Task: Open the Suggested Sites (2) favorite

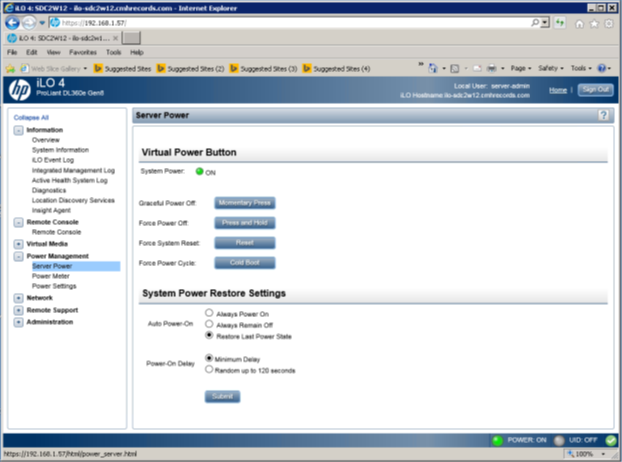Action: [x=191, y=69]
